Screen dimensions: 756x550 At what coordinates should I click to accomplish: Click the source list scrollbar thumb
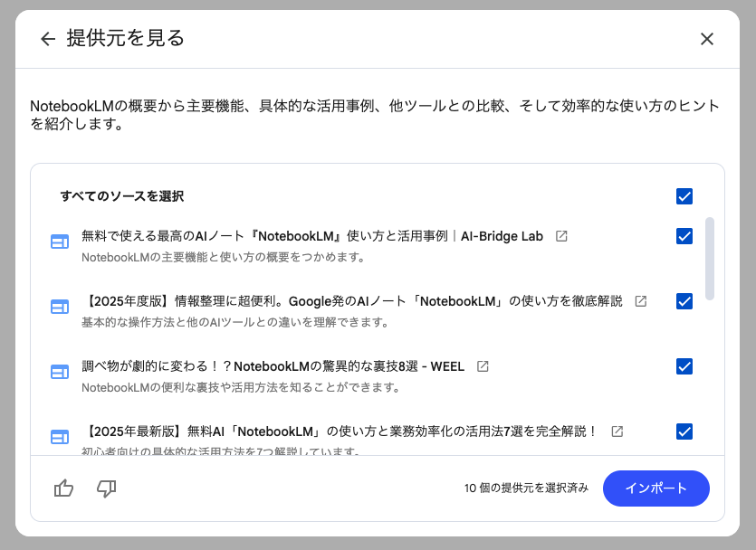pos(709,259)
